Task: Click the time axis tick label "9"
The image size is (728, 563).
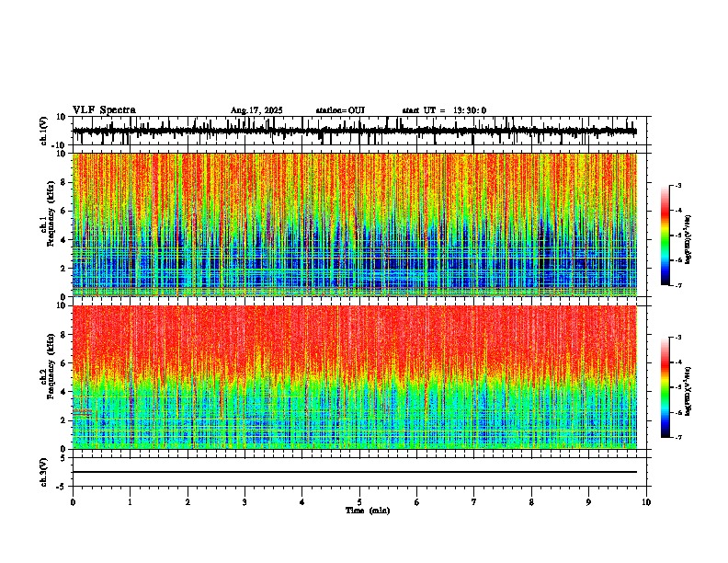Action: pos(588,502)
